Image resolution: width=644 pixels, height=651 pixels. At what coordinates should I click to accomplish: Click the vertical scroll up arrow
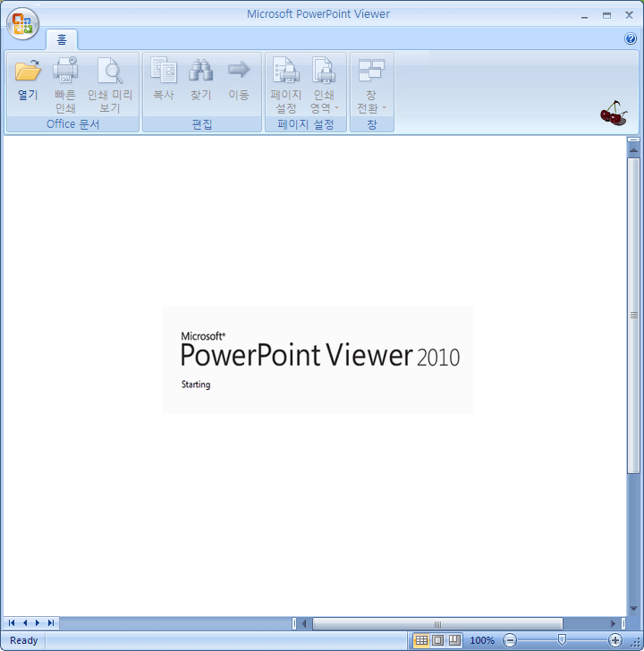633,151
